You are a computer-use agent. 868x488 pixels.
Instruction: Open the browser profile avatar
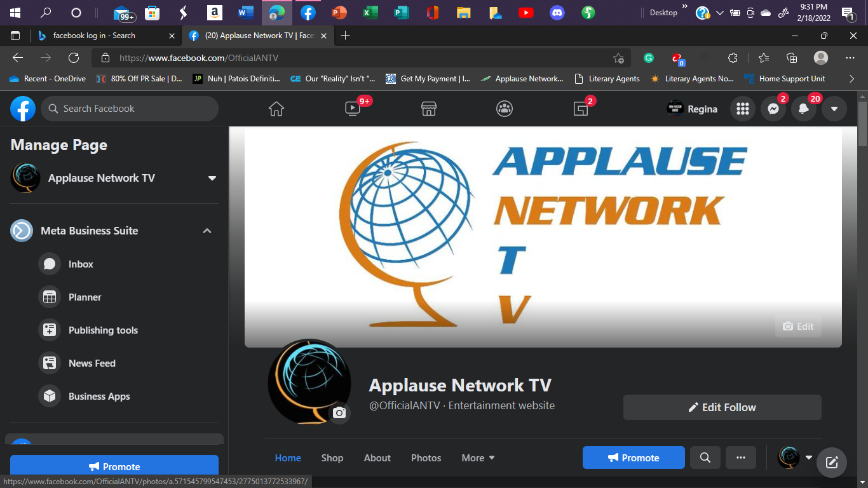click(821, 58)
